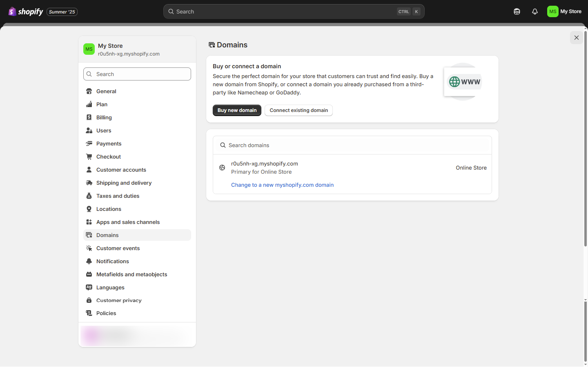The width and height of the screenshot is (588, 367).
Task: Click the Plan chart icon in the sidebar
Action: pyautogui.click(x=89, y=104)
